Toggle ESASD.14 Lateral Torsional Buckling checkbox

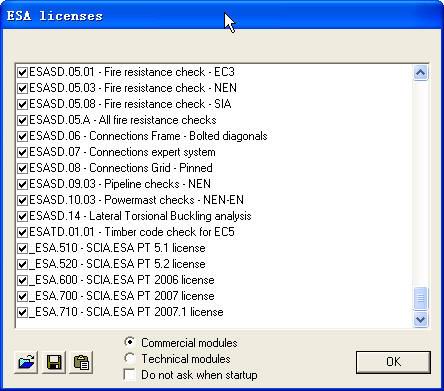pyautogui.click(x=22, y=216)
